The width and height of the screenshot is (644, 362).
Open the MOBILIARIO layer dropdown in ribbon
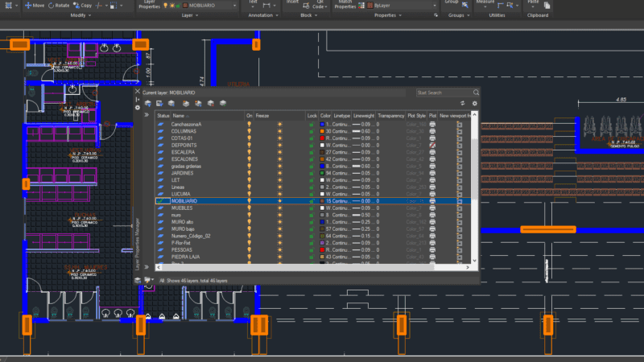click(234, 6)
